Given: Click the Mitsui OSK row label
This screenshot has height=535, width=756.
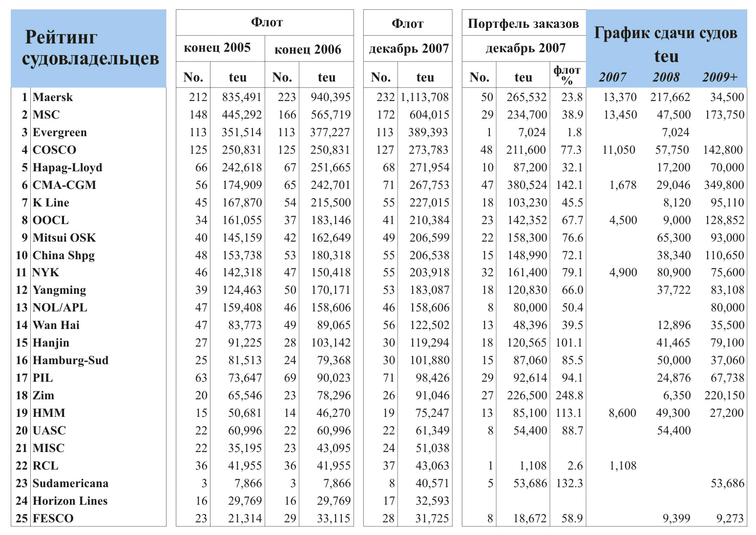Looking at the screenshot, I should tap(64, 238).
